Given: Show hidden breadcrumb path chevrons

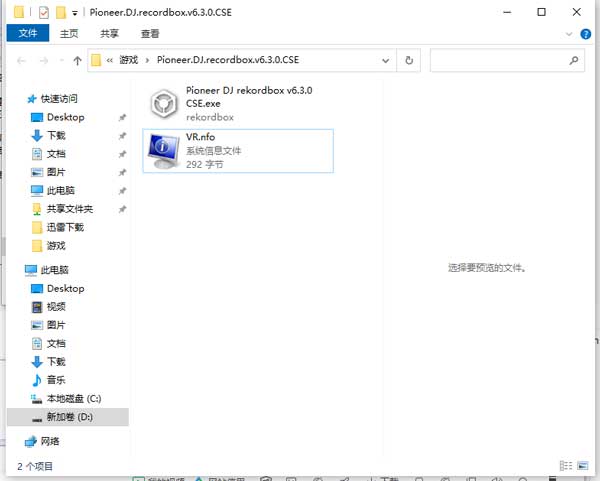Looking at the screenshot, I should (109, 60).
